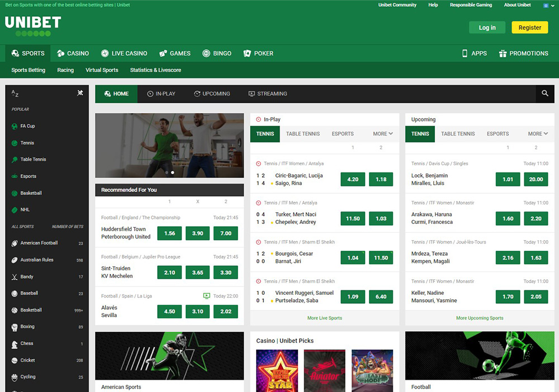Open the Streaming tab

(268, 94)
